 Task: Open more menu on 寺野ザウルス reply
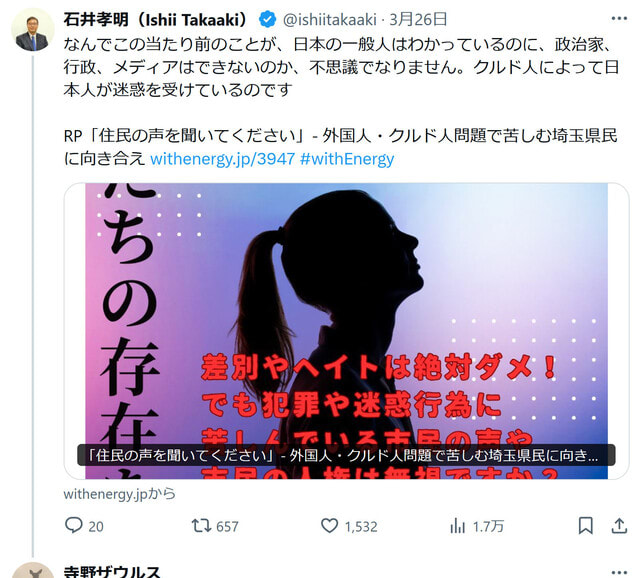coord(619,572)
